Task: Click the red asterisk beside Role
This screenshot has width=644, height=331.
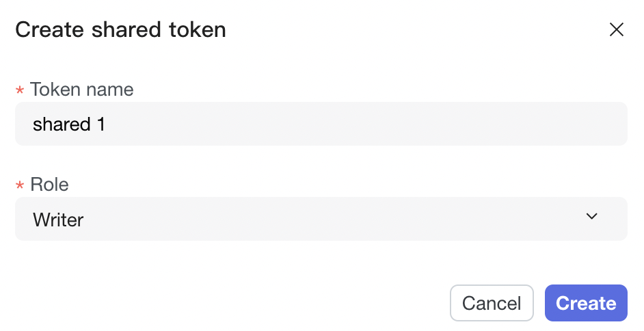Action: (20, 186)
